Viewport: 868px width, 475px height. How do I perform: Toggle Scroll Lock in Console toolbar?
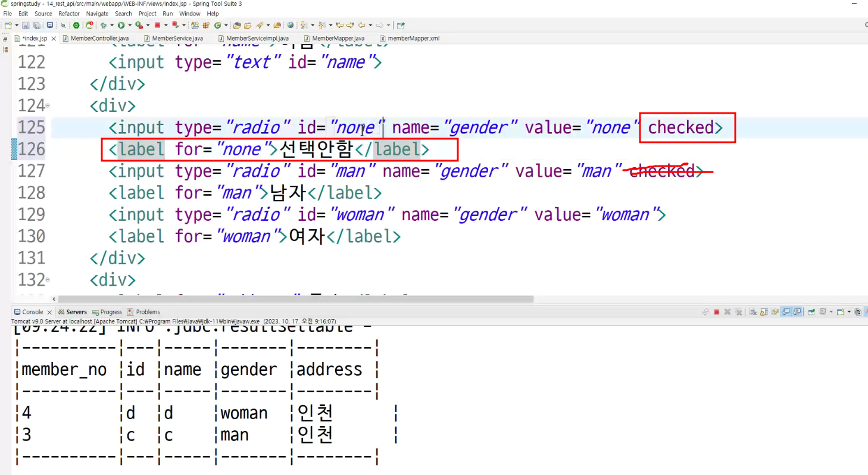point(764,312)
